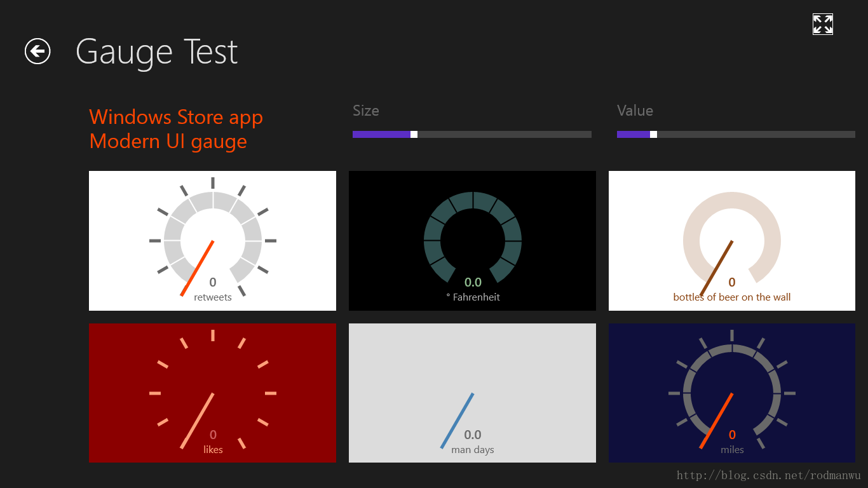Image resolution: width=868 pixels, height=488 pixels.
Task: Select the miles gauge tile
Action: pos(732,393)
